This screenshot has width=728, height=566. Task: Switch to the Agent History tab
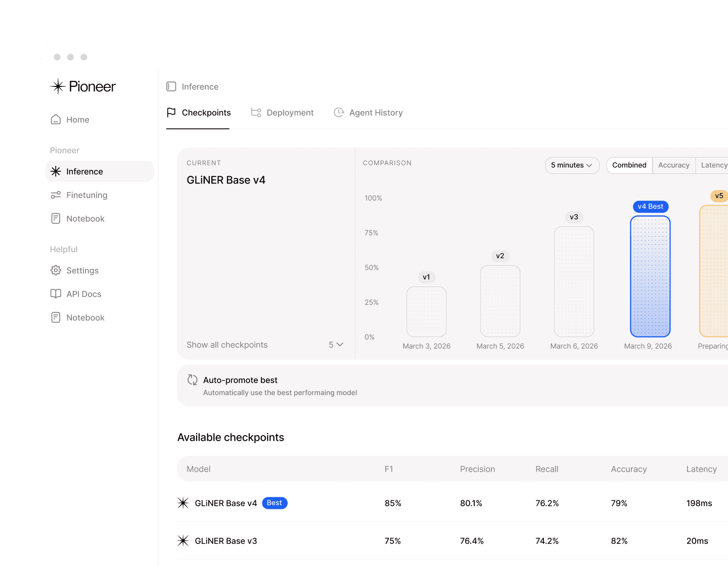[x=368, y=113]
